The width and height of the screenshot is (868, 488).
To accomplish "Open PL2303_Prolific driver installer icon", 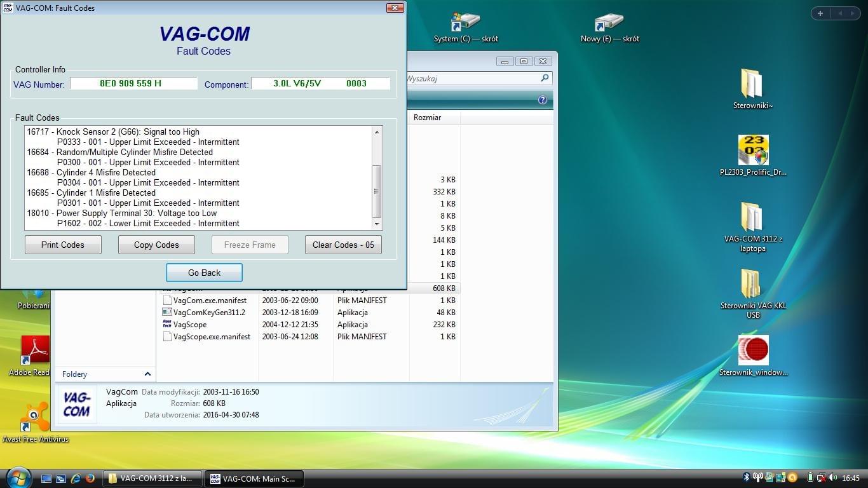I will click(x=753, y=156).
